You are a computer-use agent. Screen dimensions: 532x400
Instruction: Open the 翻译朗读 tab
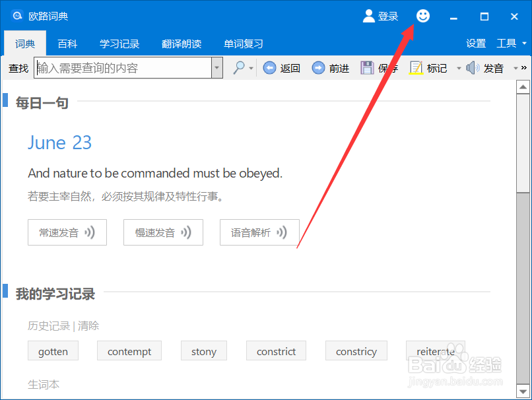[x=182, y=44]
